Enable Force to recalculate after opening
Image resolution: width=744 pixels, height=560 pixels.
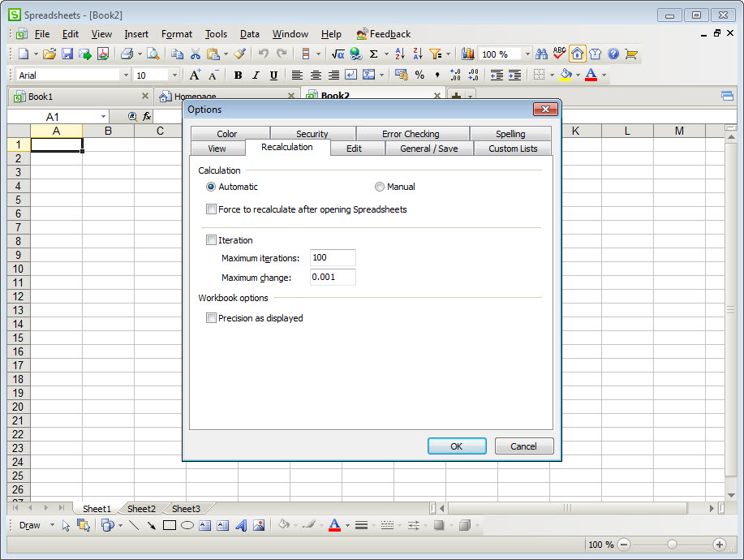tap(212, 209)
